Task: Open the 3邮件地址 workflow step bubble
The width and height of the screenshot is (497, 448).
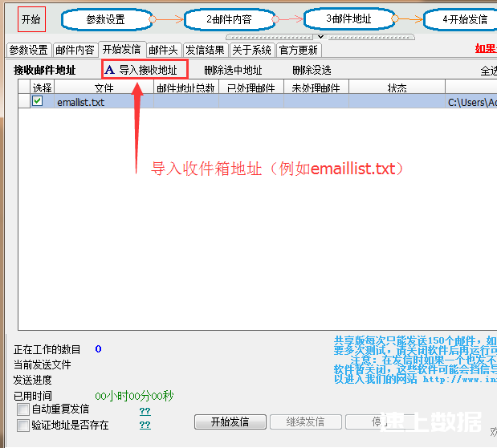Action: 349,19
